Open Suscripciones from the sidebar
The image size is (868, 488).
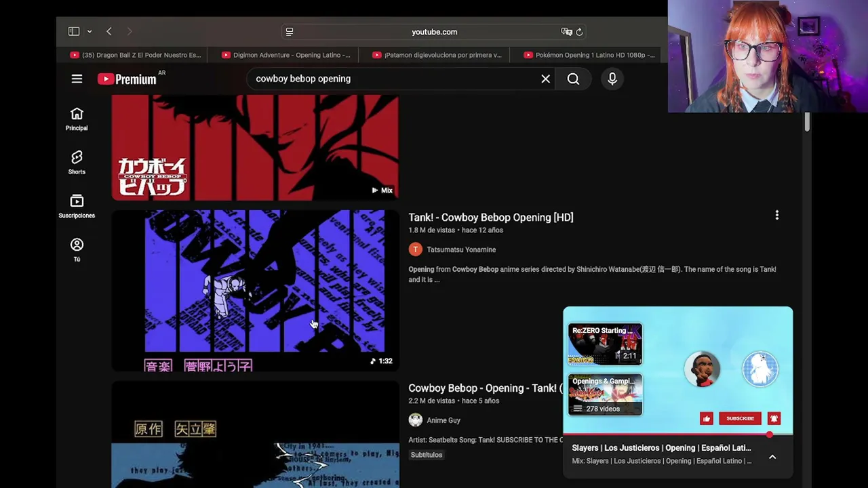click(x=77, y=206)
